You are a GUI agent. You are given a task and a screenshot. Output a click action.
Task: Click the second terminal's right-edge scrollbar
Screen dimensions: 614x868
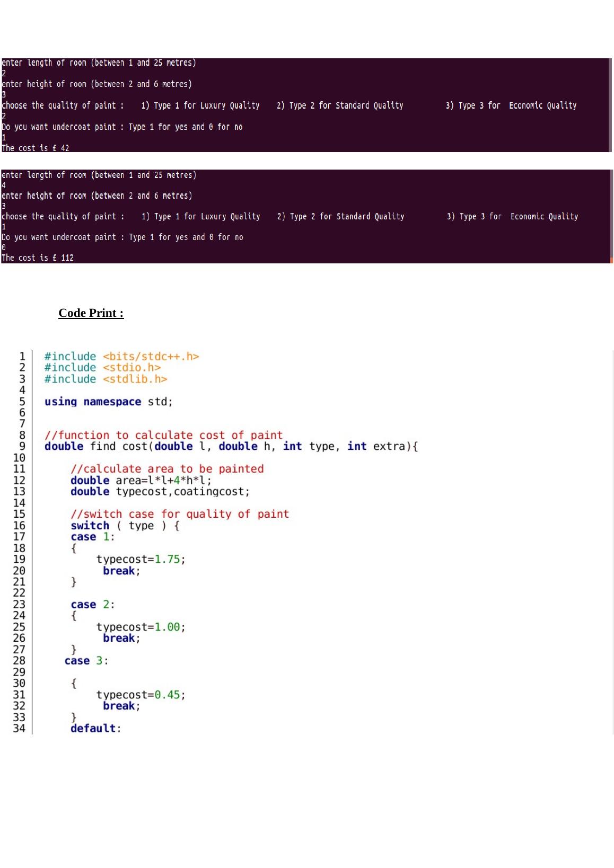pos(611,216)
